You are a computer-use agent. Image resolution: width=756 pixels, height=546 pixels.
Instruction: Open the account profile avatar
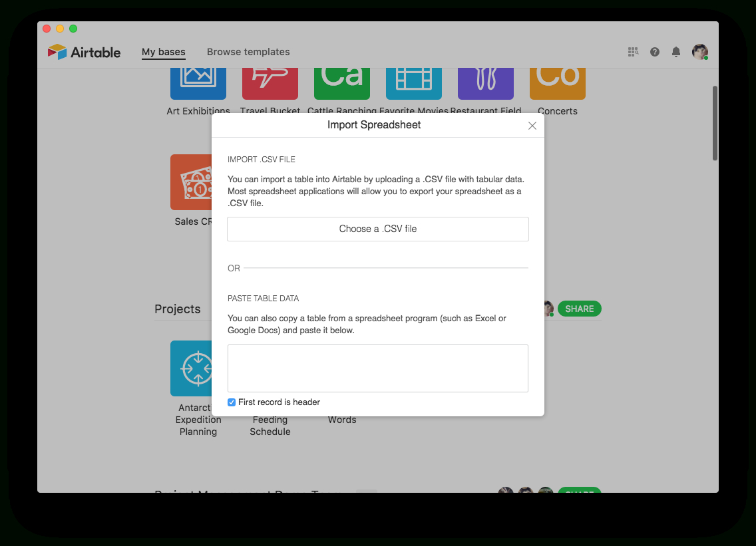point(700,52)
